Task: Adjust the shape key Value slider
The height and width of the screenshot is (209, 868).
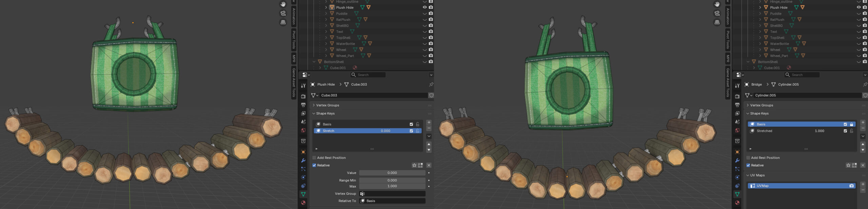Action: click(x=392, y=173)
